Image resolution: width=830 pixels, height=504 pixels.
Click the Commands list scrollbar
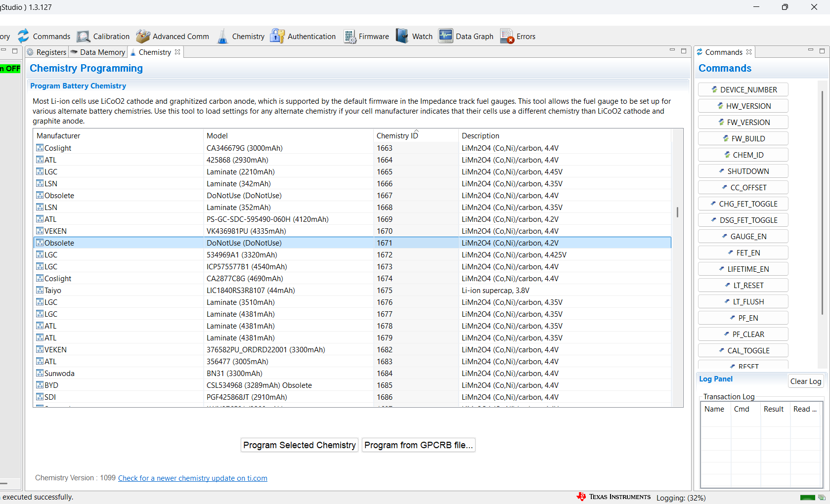point(822,203)
